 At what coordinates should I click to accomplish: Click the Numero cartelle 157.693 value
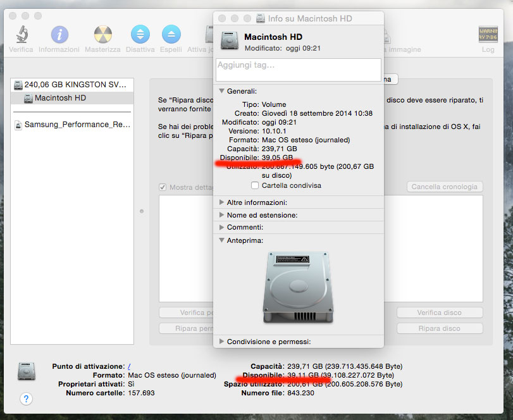point(141,393)
